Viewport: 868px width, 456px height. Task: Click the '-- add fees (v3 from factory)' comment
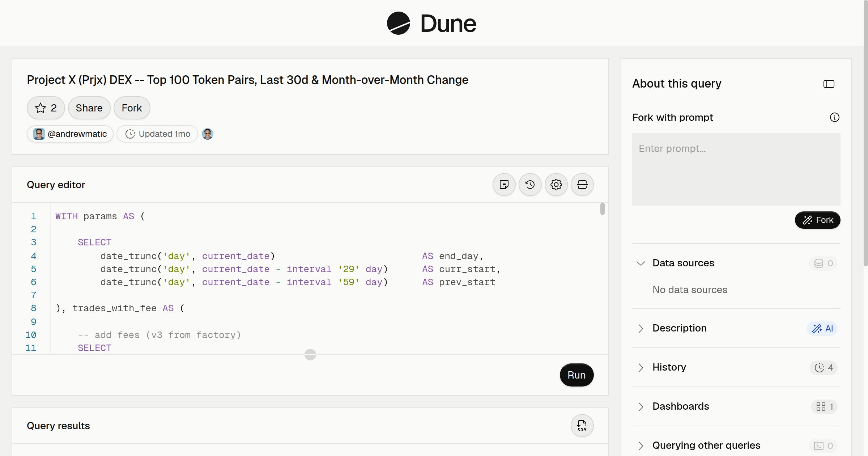[159, 335]
